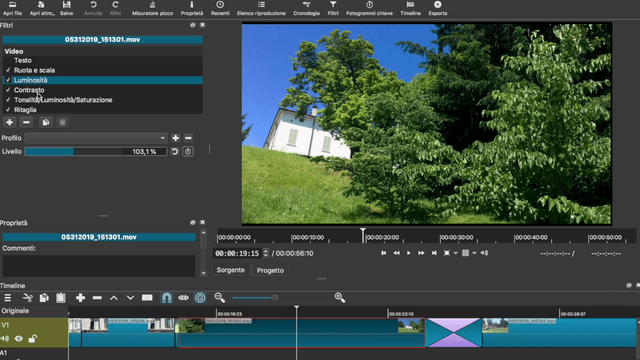Click the Esporta button
The height and width of the screenshot is (360, 640).
(x=438, y=8)
